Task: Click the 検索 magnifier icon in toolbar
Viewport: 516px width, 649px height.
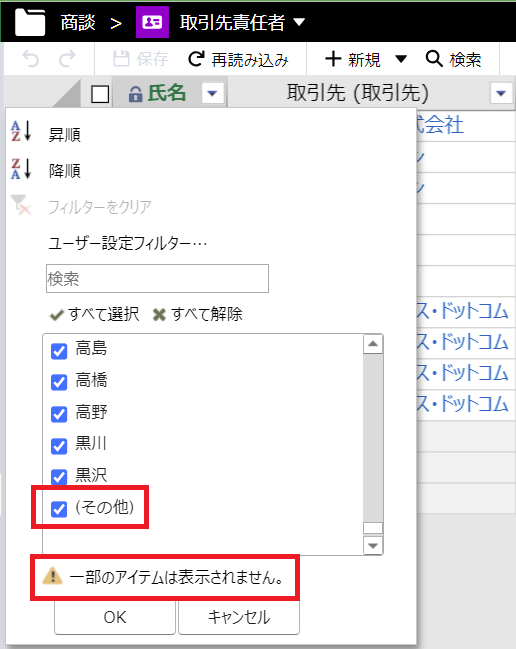Action: (x=434, y=59)
